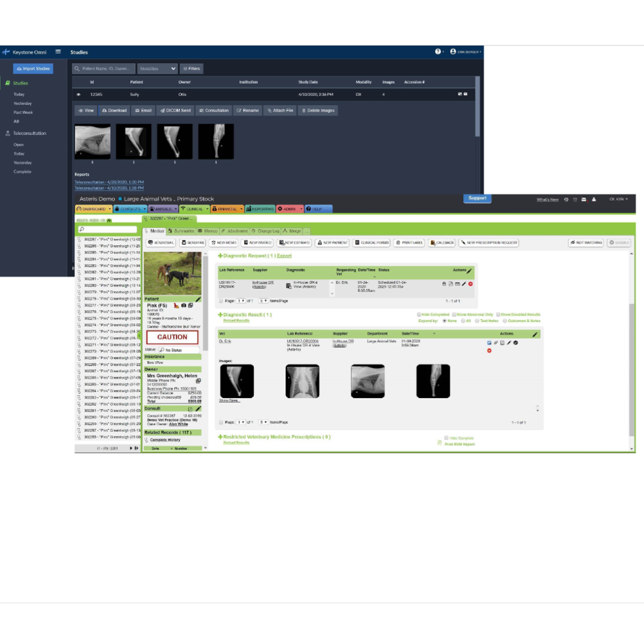This screenshot has width=644, height=644.
Task: Start a Consultation from the study toolbar
Action: 214,110
